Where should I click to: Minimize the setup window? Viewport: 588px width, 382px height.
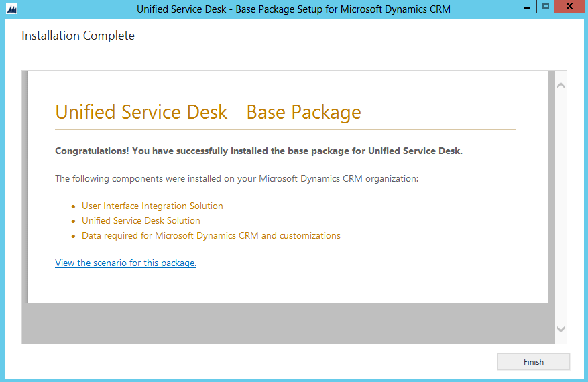527,7
